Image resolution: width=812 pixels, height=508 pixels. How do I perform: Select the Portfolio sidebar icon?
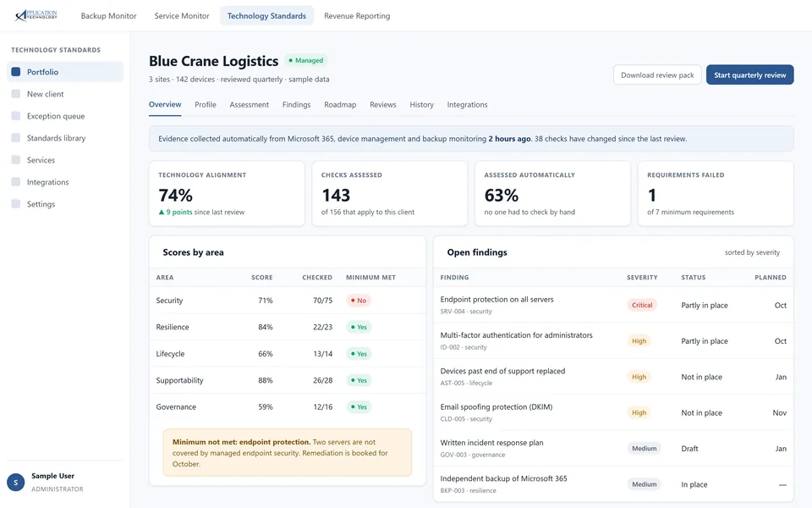click(16, 72)
